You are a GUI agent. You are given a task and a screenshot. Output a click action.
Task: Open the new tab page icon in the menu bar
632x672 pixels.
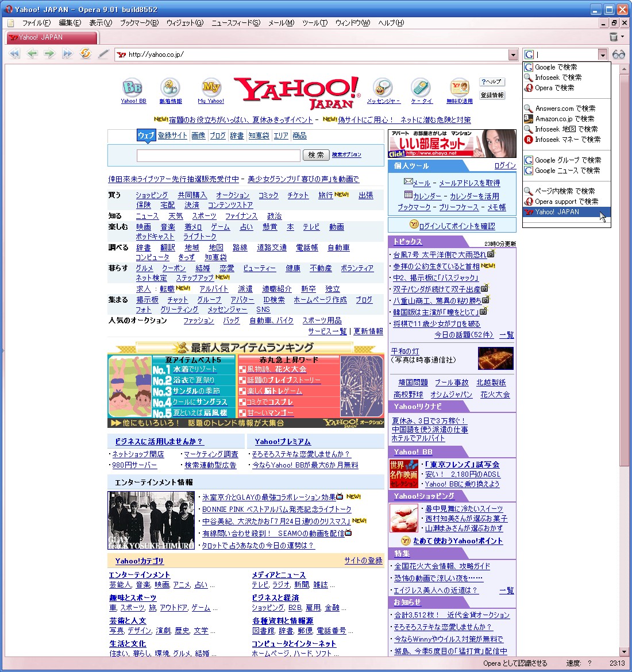tap(11, 23)
